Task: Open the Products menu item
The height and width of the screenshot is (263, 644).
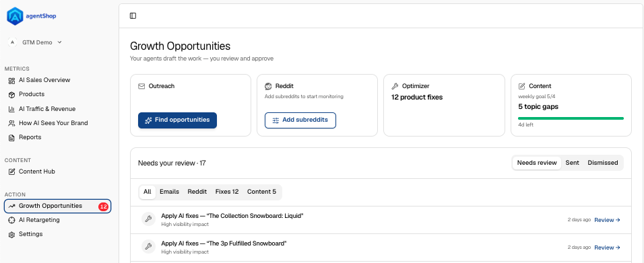Action: [x=32, y=94]
